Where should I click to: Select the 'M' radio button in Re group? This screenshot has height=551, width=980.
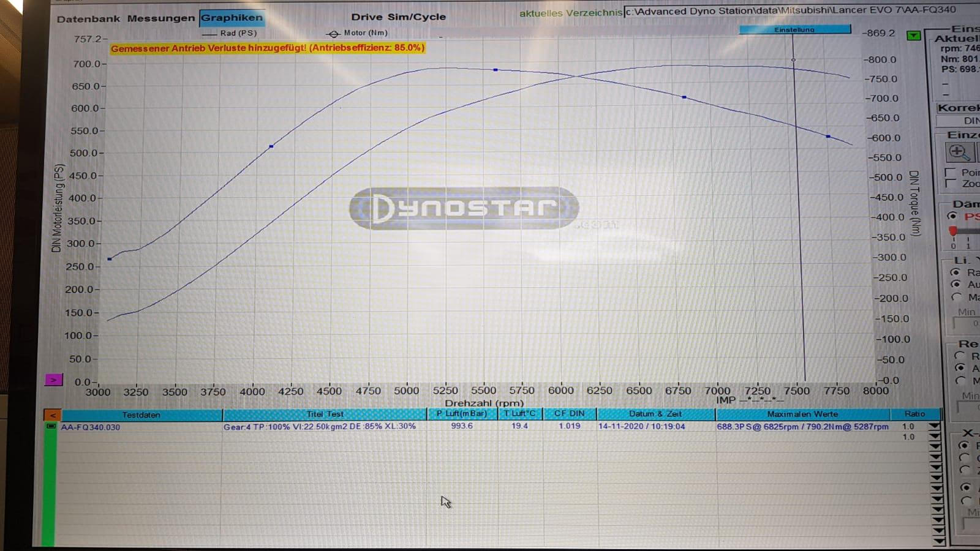click(x=960, y=380)
